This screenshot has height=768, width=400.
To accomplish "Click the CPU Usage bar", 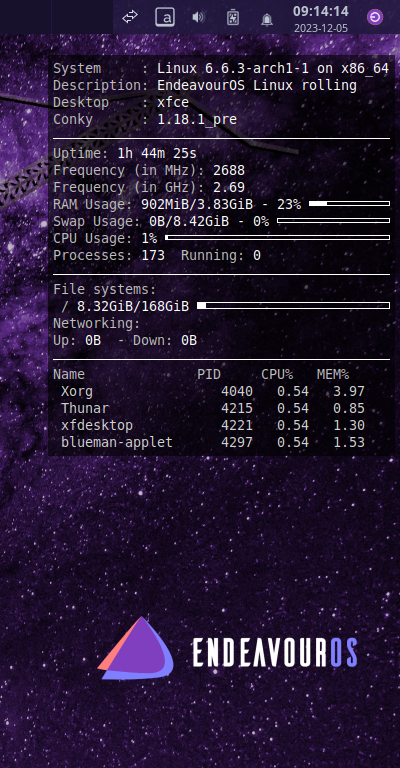I will point(278,238).
